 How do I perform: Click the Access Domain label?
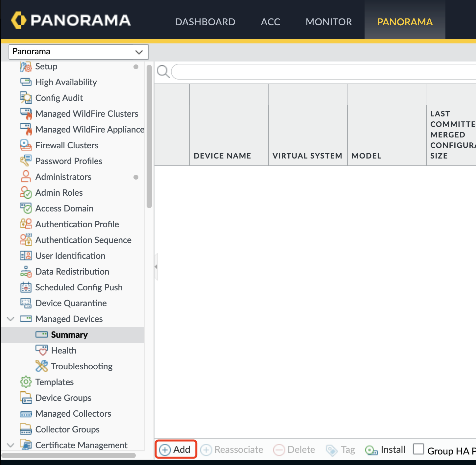64,208
